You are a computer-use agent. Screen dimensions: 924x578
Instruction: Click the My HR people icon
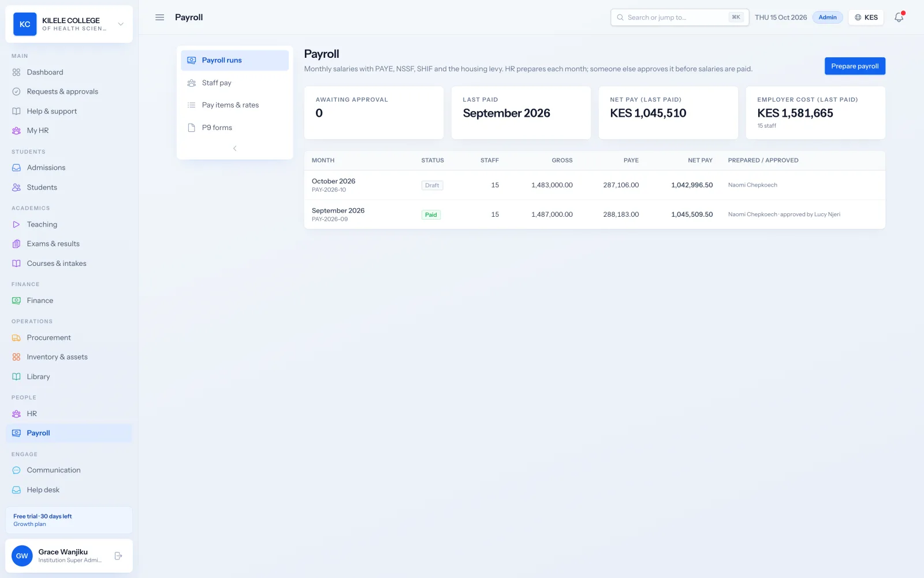pyautogui.click(x=16, y=131)
